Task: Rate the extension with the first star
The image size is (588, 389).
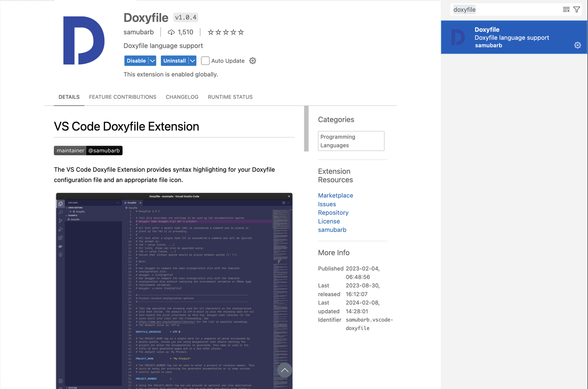Action: tap(211, 32)
